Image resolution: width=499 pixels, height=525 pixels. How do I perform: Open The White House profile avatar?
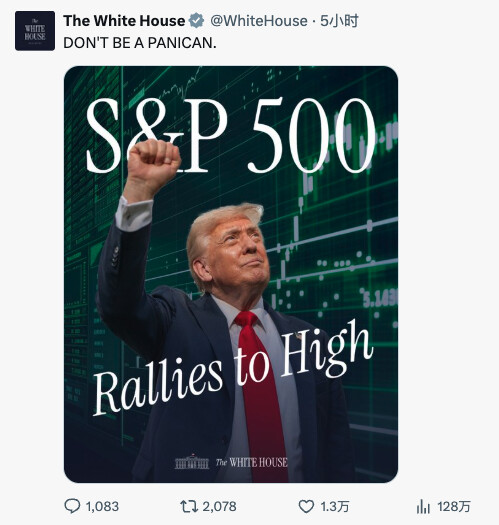click(35, 31)
